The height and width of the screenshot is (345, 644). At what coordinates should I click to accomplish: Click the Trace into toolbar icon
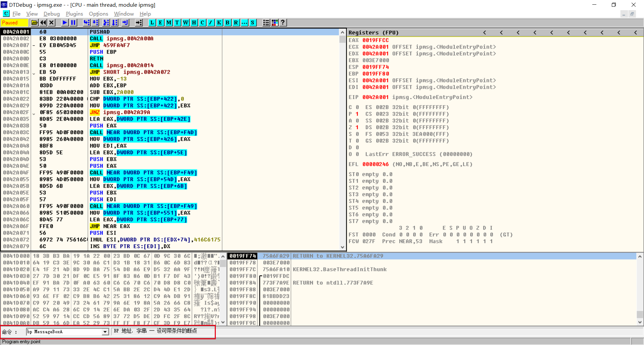(106, 22)
